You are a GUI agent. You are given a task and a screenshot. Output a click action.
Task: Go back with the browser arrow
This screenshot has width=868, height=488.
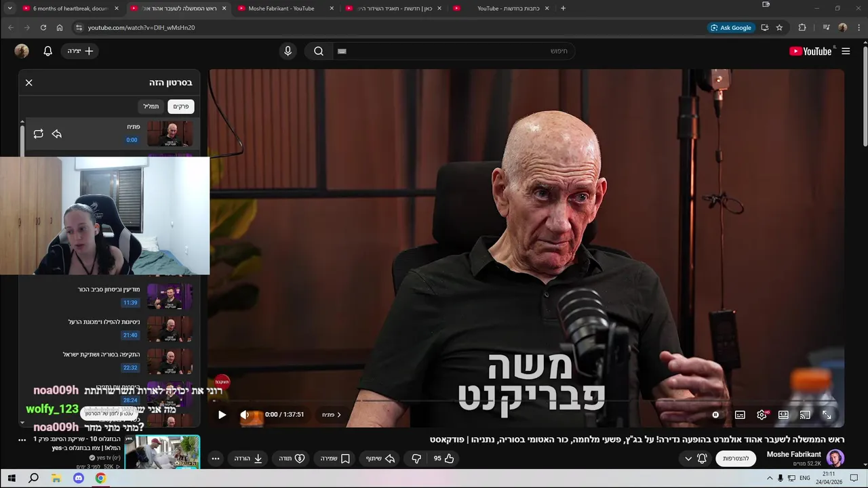pos(11,28)
